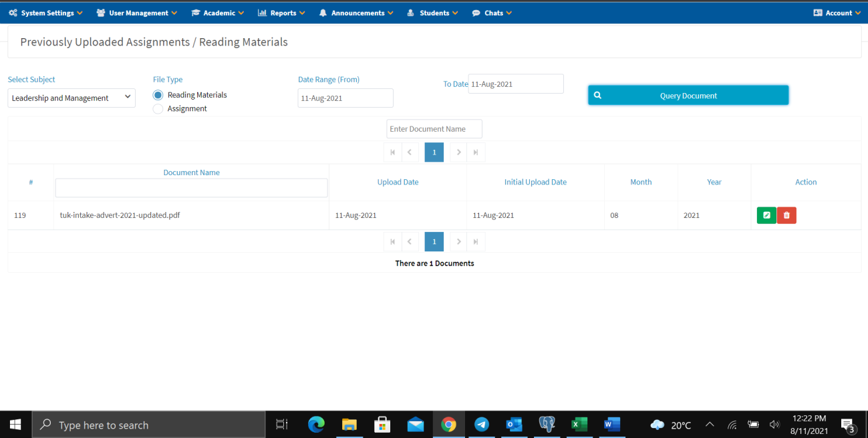Open the User Management menu
This screenshot has height=438, width=868.
(136, 12)
